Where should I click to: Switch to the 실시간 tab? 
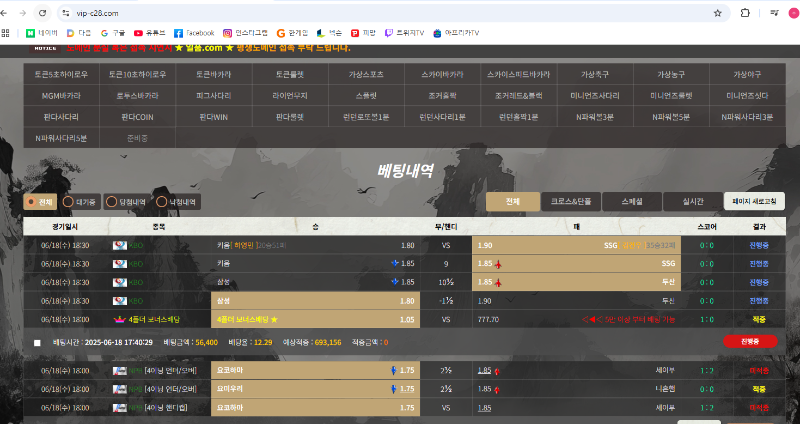693,202
